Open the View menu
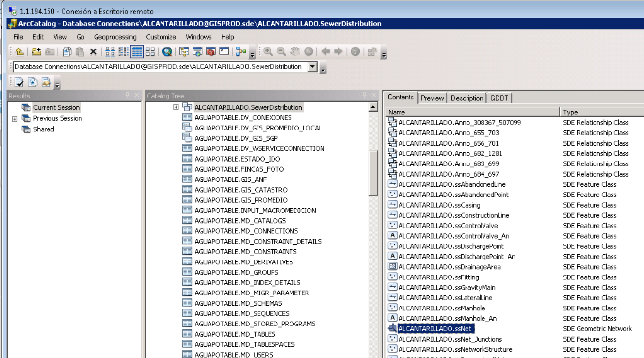 pyautogui.click(x=60, y=37)
